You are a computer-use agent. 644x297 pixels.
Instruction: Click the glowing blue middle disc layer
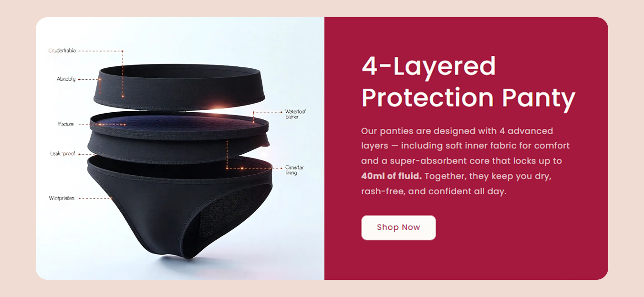click(179, 123)
